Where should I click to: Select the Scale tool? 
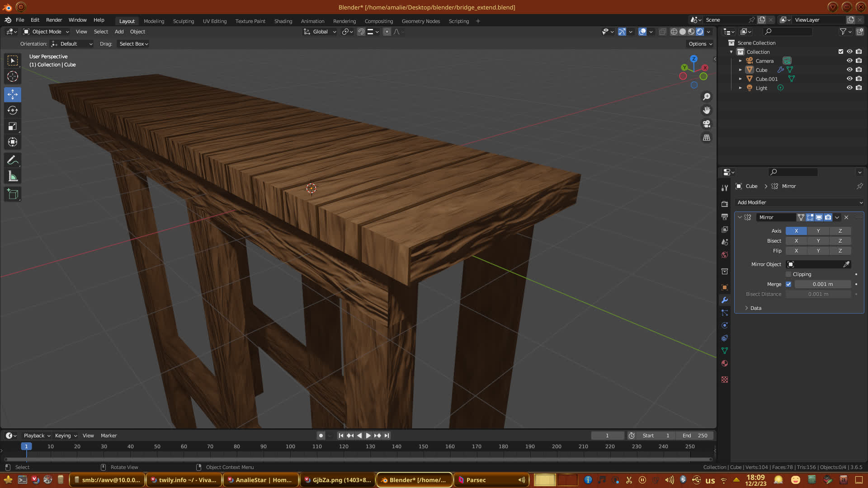pyautogui.click(x=13, y=127)
